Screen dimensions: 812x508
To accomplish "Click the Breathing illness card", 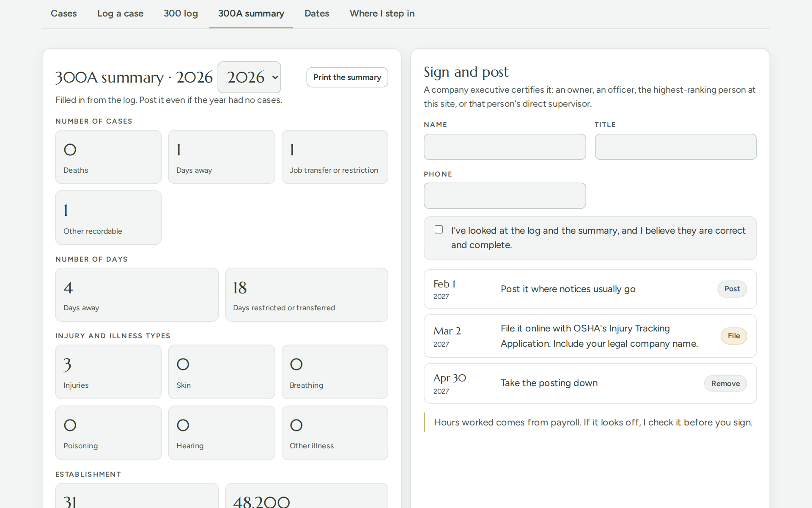I will click(x=335, y=372).
